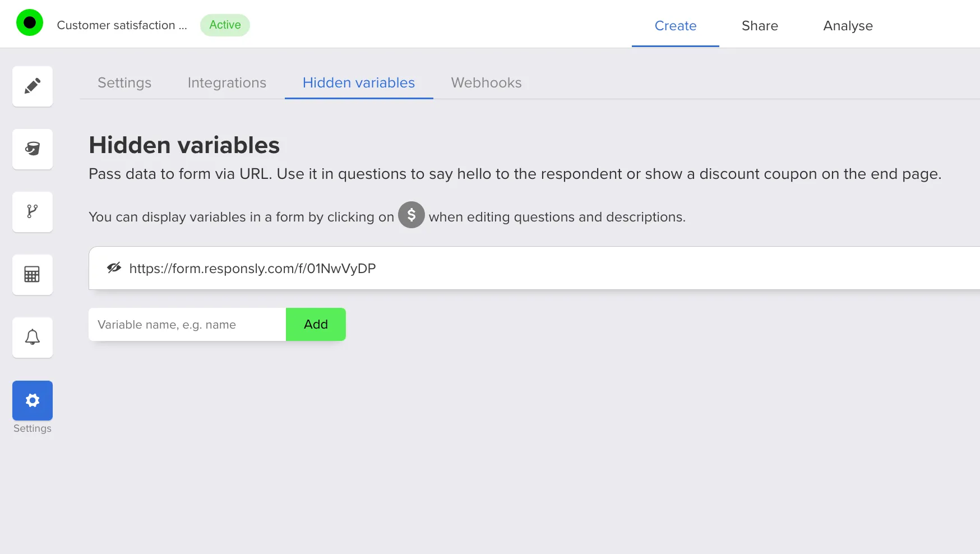Click the dollar variable insert icon
Screen dimensions: 980x554
pyautogui.click(x=411, y=215)
